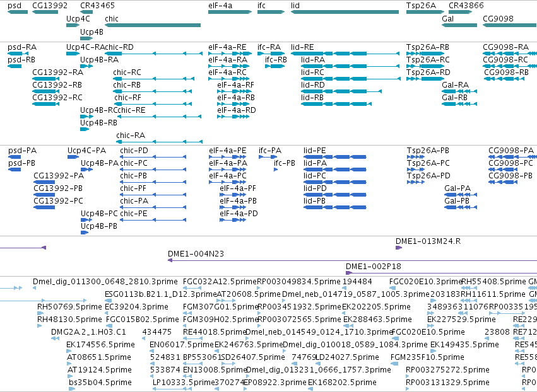
Task: Click protein Ucp4C-PA
Action: [73, 157]
